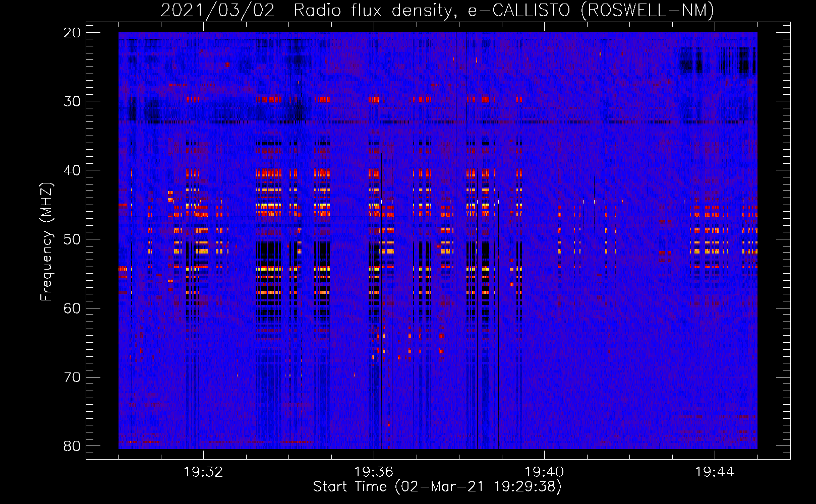This screenshot has width=816, height=504.
Task: Click the 'Start Time (02-Mar-21 19:29:38)' axis label
Action: click(437, 487)
